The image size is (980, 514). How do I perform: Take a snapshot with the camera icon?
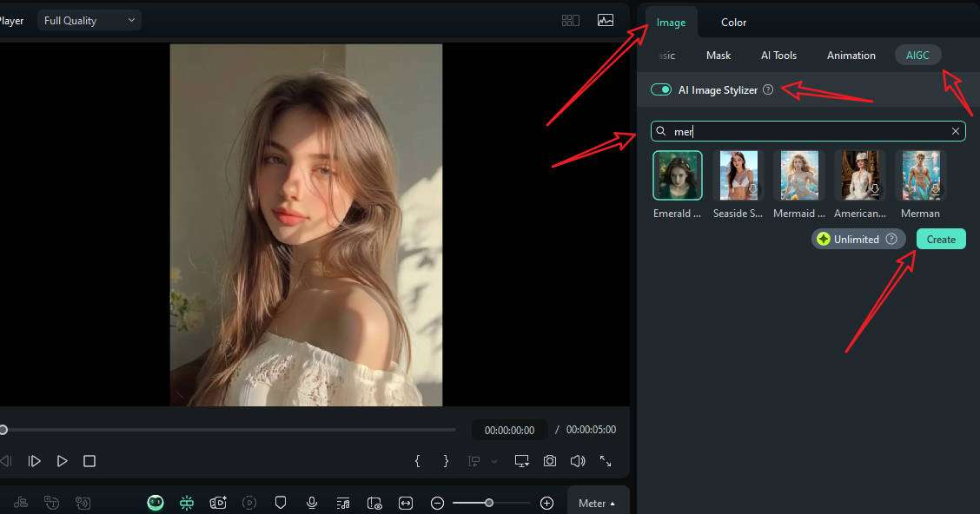(x=549, y=461)
